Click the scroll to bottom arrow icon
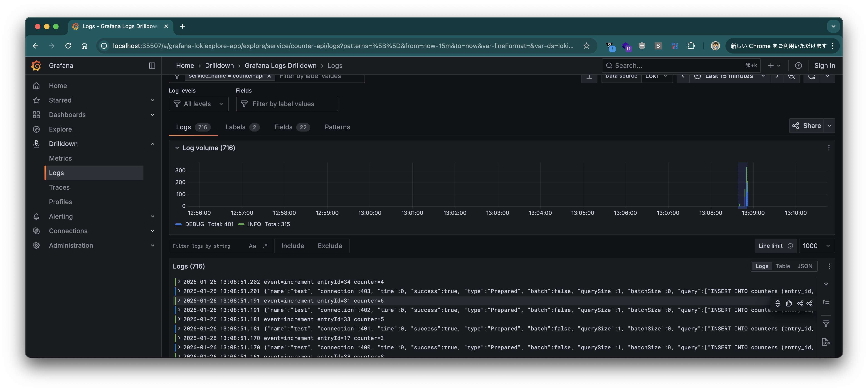Screen dimensions: 868x391 826,283
